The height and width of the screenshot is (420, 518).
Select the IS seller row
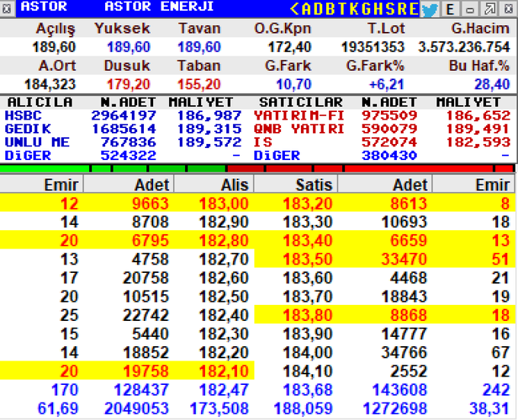[382, 143]
